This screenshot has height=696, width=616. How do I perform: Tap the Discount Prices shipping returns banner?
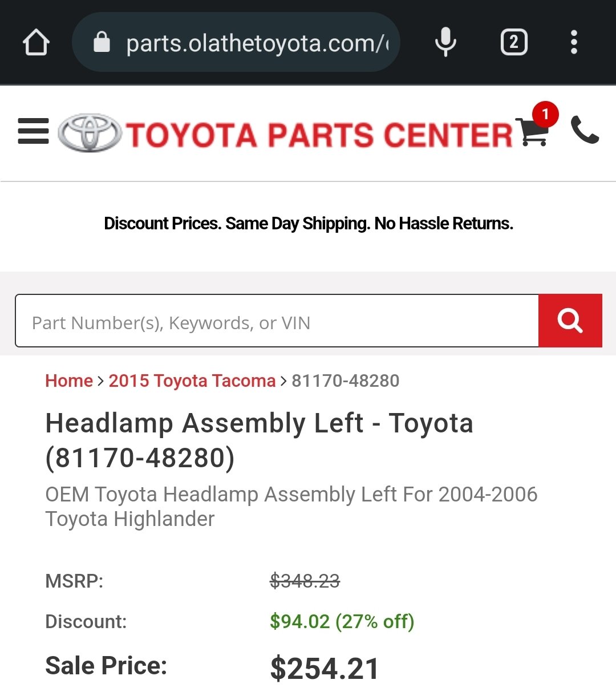pyautogui.click(x=309, y=224)
